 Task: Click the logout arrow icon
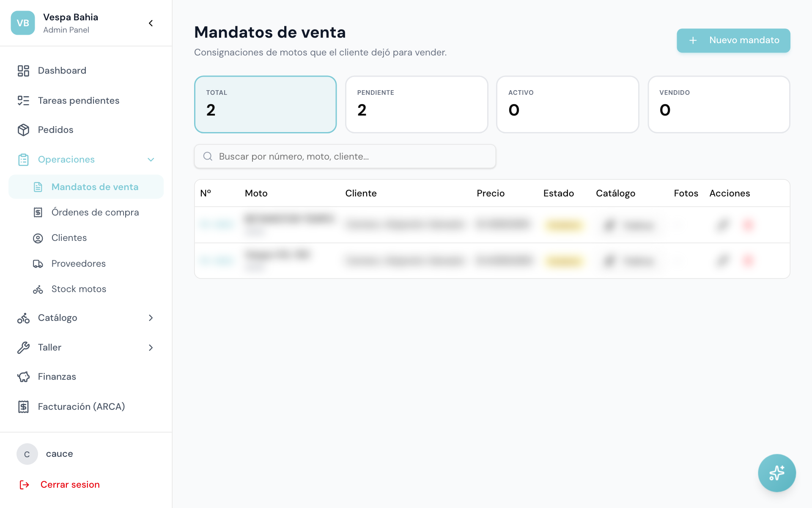(x=24, y=485)
